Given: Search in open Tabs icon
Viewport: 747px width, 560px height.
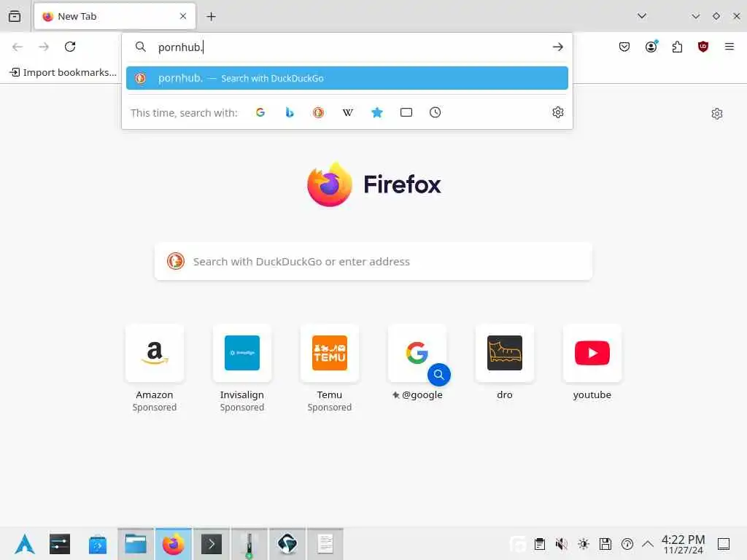Looking at the screenshot, I should click(x=406, y=112).
